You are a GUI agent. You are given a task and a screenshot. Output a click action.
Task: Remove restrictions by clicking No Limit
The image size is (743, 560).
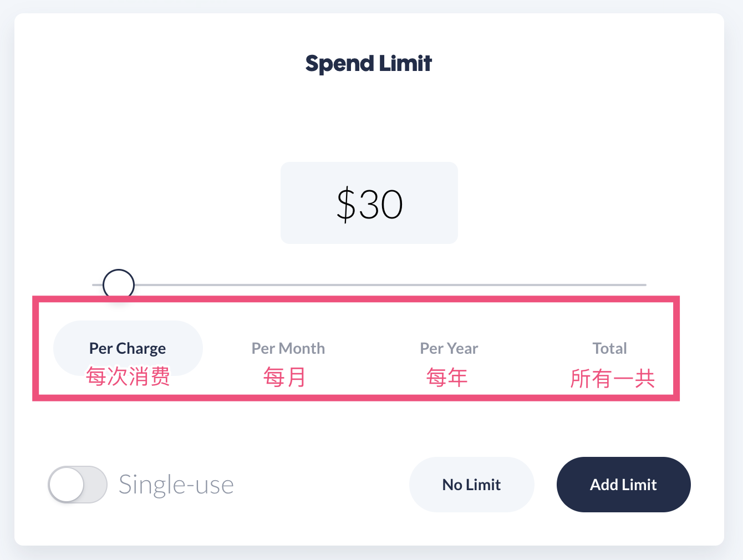coord(471,484)
